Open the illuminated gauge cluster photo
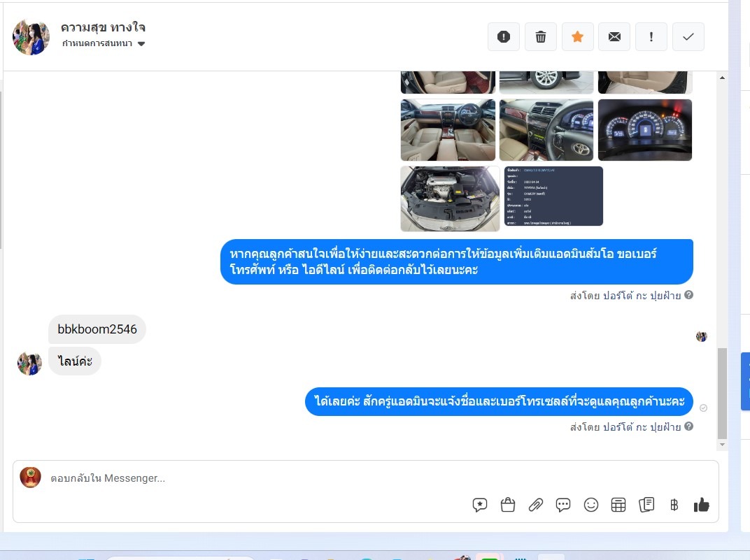The image size is (750, 560). (645, 130)
